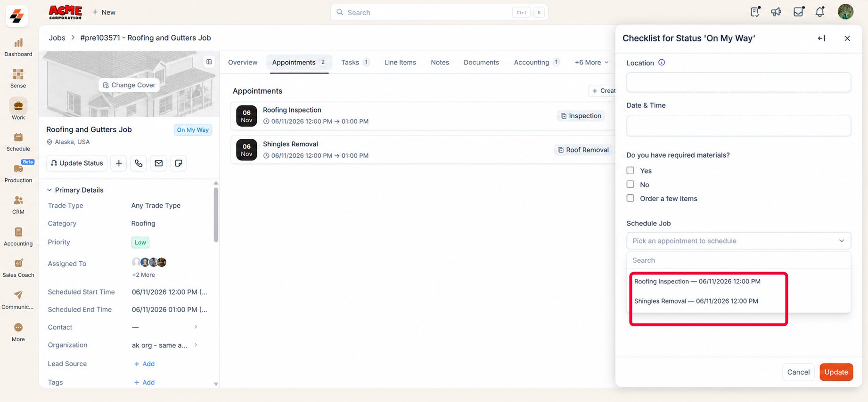
Task: Check the Yes materials checkbox
Action: click(x=630, y=170)
